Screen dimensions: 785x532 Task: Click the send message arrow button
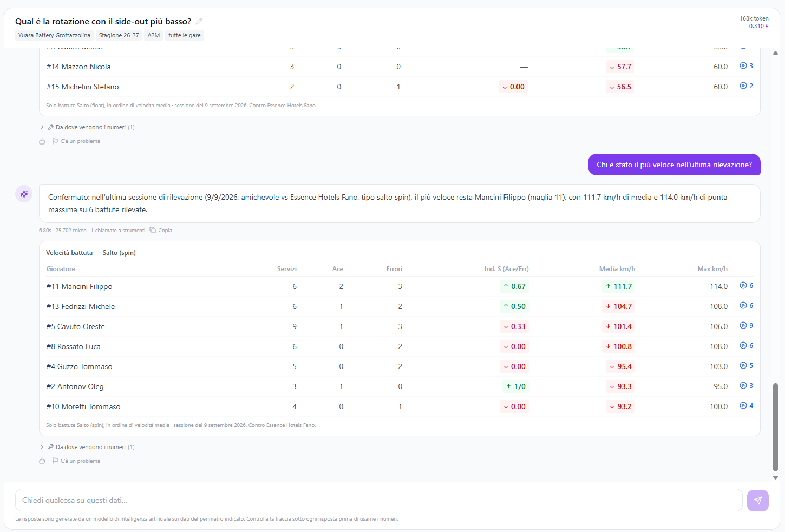tap(757, 501)
